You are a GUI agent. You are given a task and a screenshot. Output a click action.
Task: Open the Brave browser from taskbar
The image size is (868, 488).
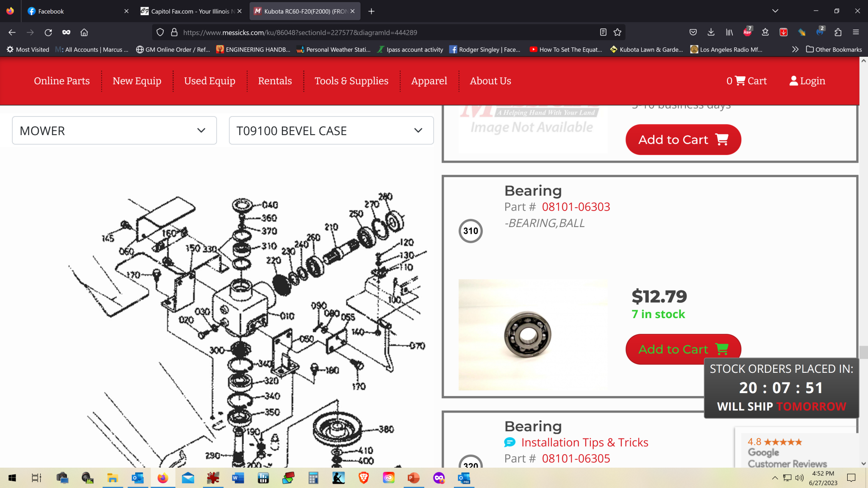click(x=364, y=478)
